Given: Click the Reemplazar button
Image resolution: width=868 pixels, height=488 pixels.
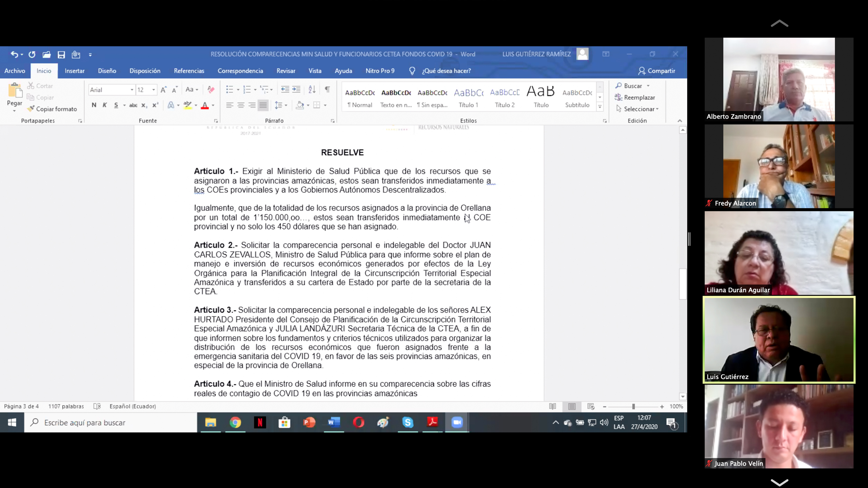Looking at the screenshot, I should [x=635, y=98].
